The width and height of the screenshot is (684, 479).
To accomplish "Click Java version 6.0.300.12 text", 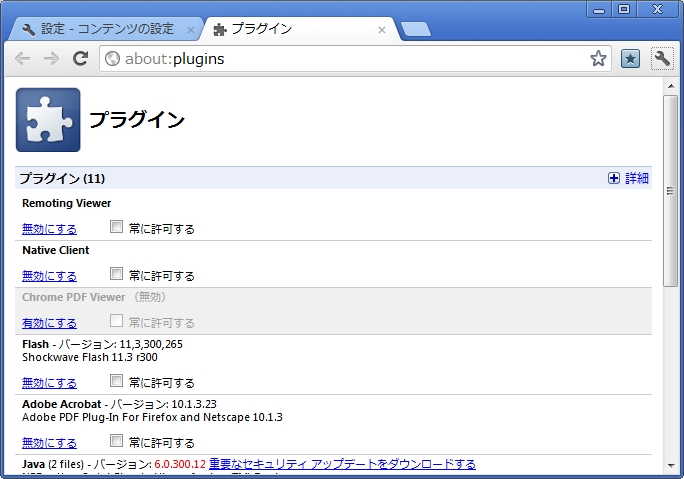I will [x=180, y=464].
